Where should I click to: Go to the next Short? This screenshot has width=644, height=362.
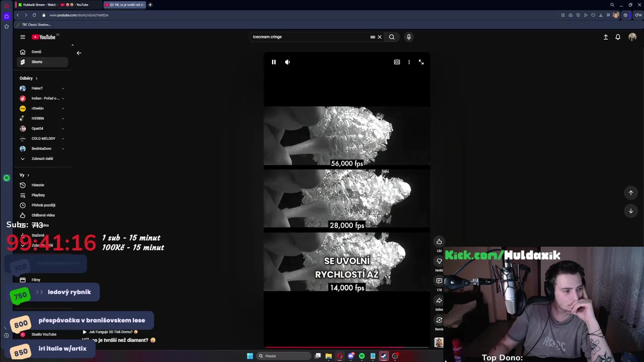631,211
